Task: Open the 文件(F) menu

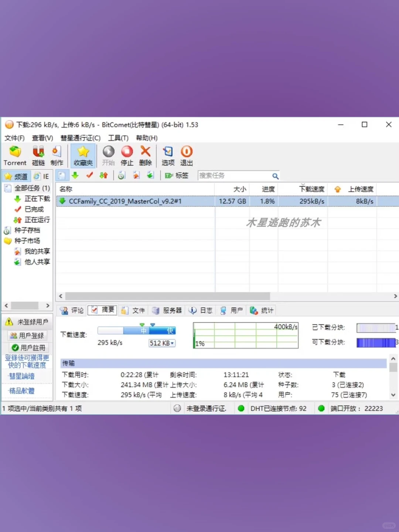Action: [x=14, y=138]
